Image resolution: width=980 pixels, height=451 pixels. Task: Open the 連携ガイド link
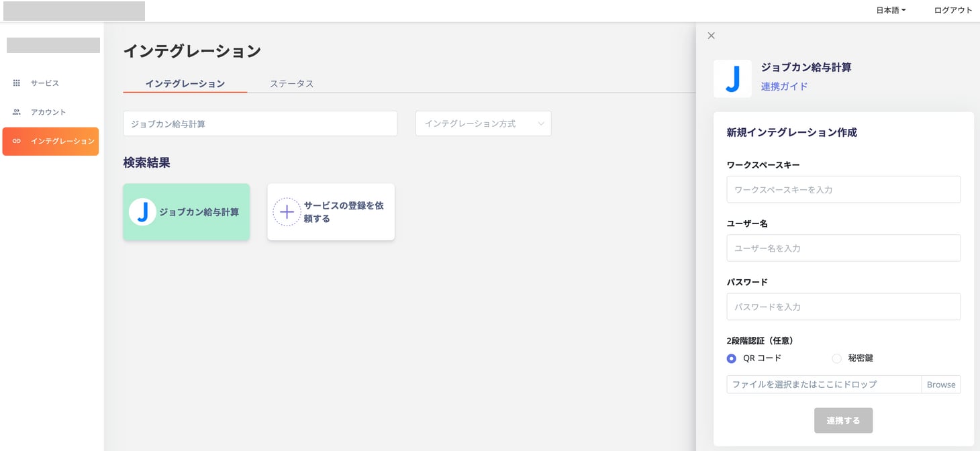(x=784, y=87)
